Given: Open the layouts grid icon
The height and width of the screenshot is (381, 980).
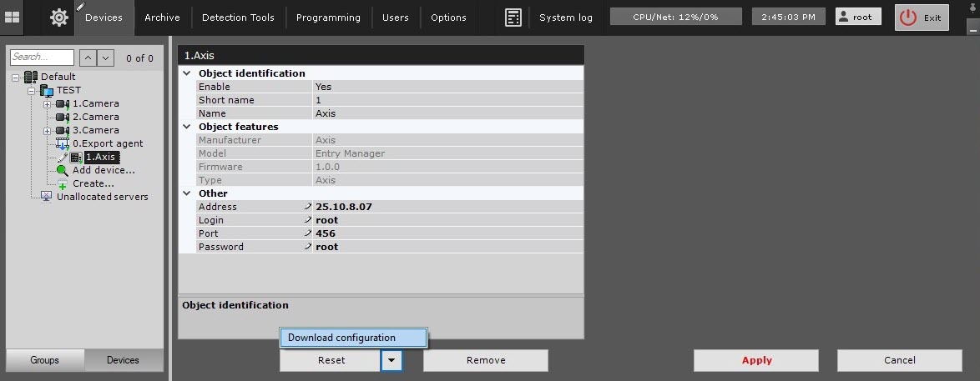Looking at the screenshot, I should (12, 18).
